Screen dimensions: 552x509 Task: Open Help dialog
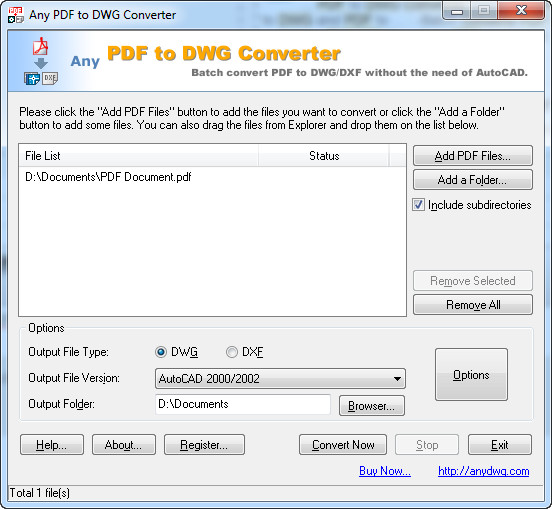pos(52,445)
